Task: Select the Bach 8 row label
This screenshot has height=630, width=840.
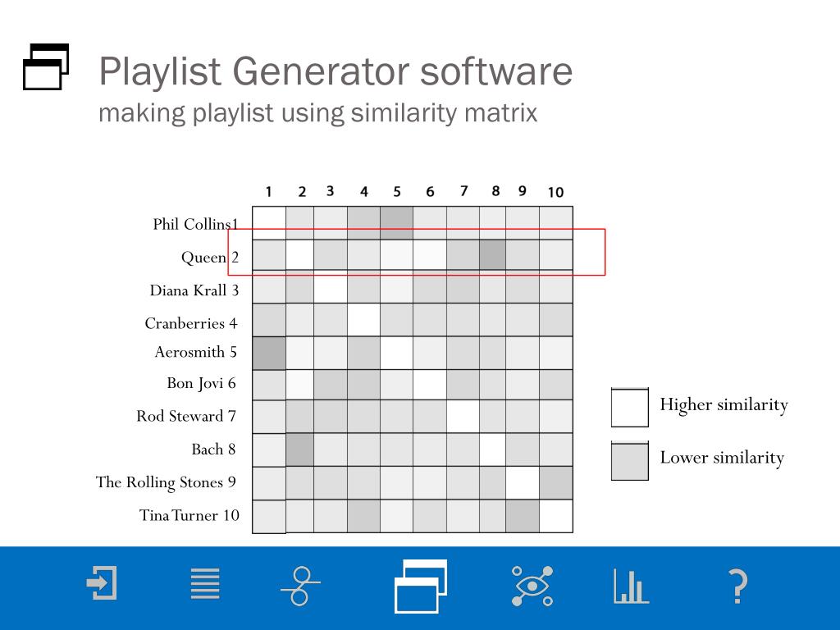Action: (213, 450)
